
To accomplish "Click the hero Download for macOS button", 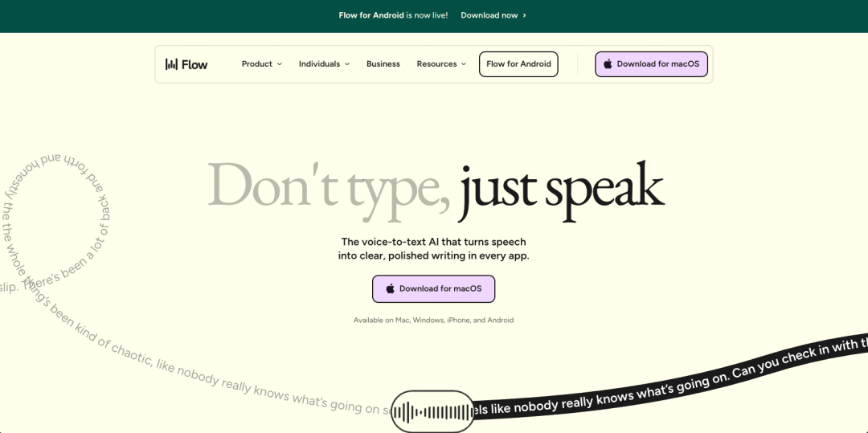I will pos(433,288).
